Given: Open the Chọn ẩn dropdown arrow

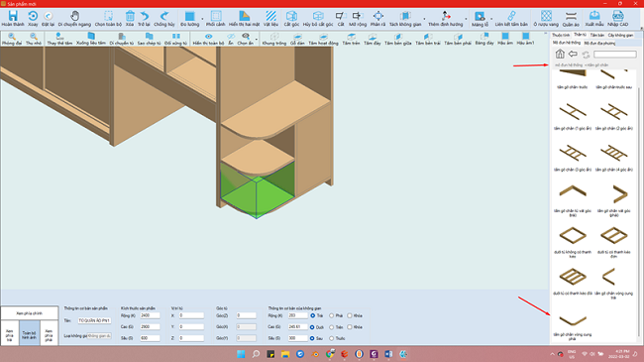Looking at the screenshot, I should click(x=257, y=40).
